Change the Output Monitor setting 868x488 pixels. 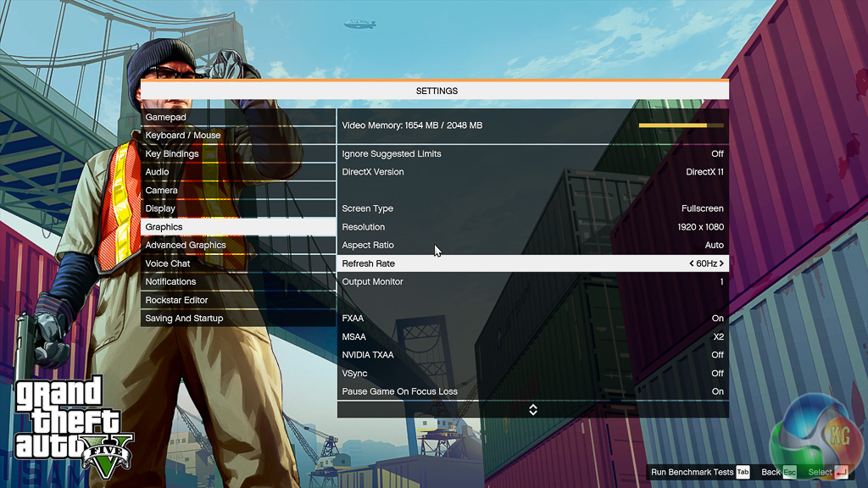(x=532, y=281)
